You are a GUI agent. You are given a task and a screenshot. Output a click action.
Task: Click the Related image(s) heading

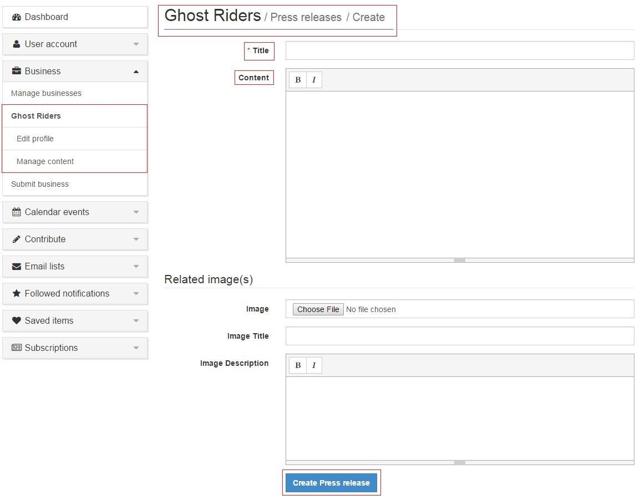click(209, 280)
